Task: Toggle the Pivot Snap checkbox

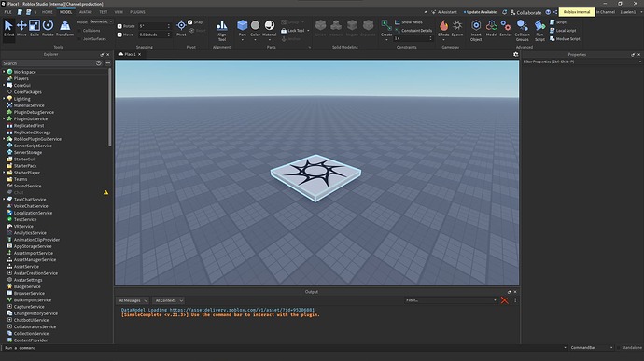Action: click(x=190, y=22)
